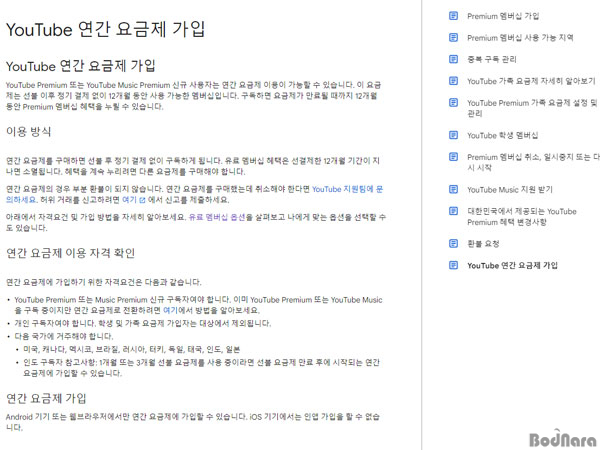Image resolution: width=600 pixels, height=450 pixels.
Task: Click the article icon beside 'Premium 멤버십 취소, 일시중지'
Action: [x=453, y=157]
